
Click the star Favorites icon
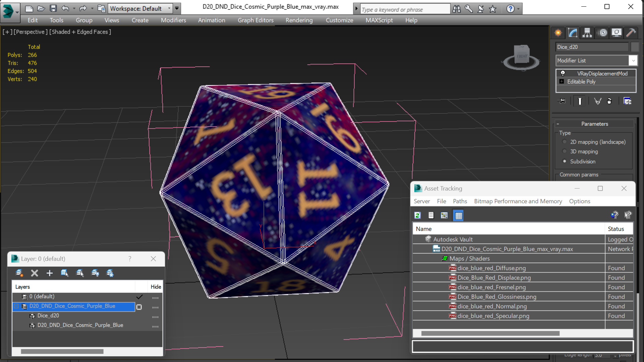(x=493, y=9)
